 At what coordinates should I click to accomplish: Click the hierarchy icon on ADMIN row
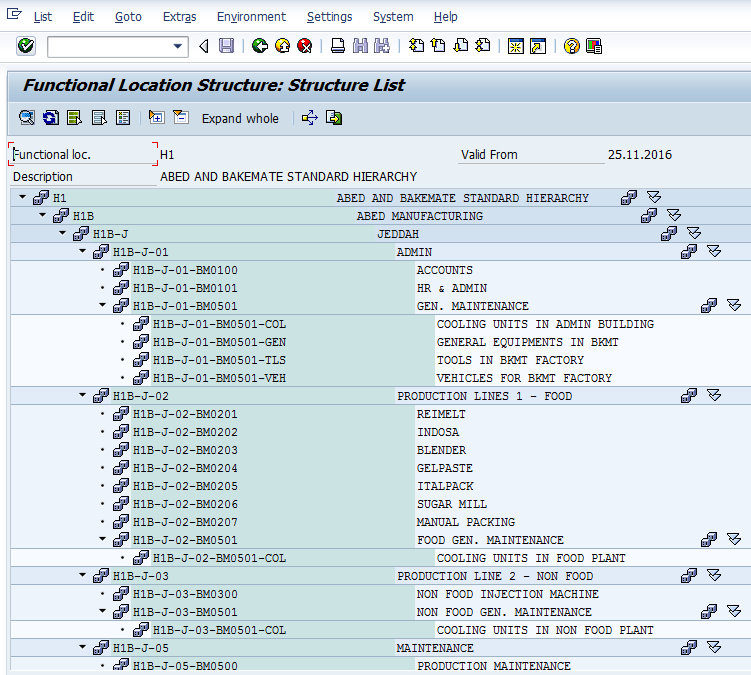(x=689, y=251)
